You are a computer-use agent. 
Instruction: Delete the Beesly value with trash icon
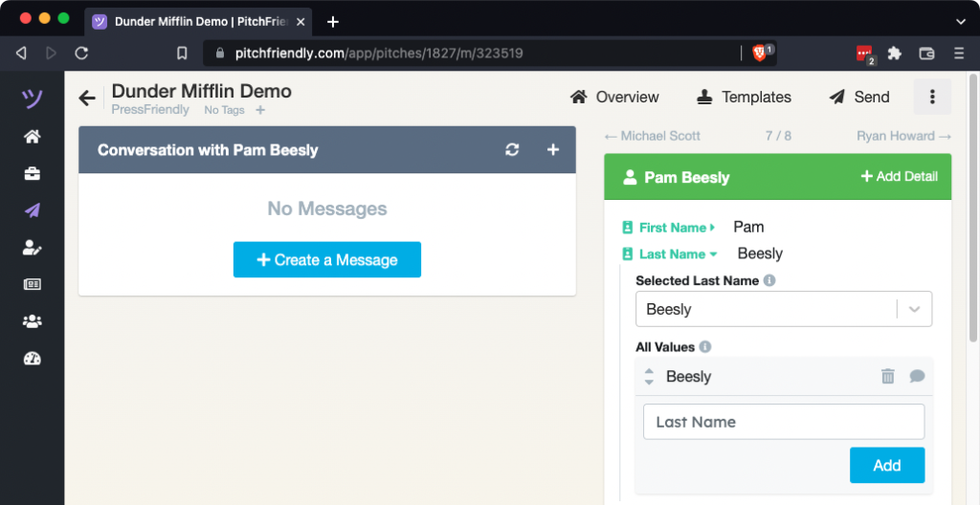point(887,377)
